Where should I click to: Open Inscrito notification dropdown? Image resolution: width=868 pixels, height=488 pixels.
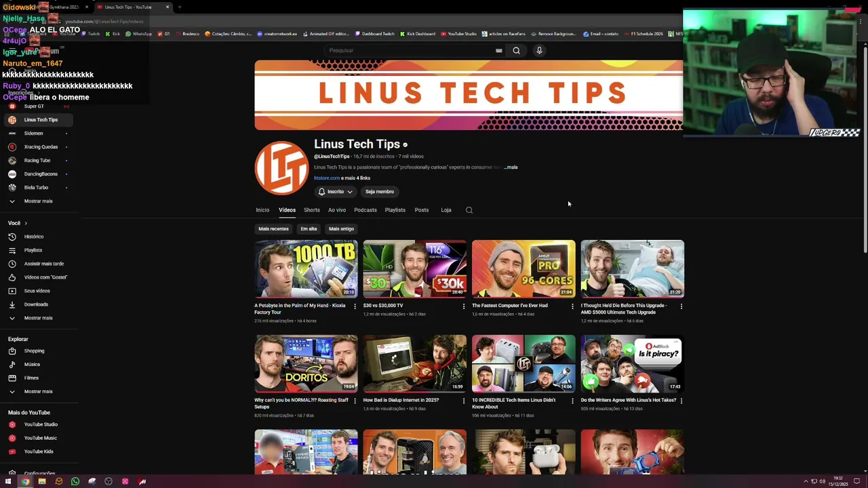[x=336, y=192]
